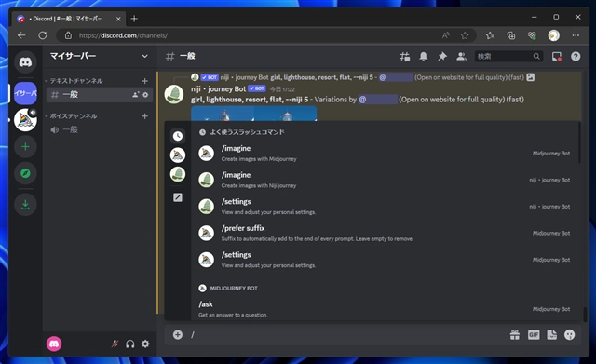Open the 一般 text channel
The image size is (596, 364).
pos(100,95)
